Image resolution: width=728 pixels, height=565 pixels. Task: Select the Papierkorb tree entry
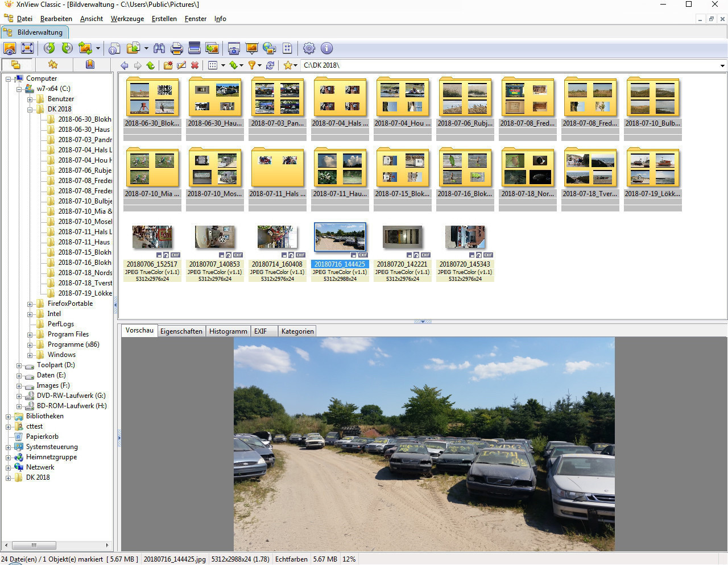coord(42,437)
